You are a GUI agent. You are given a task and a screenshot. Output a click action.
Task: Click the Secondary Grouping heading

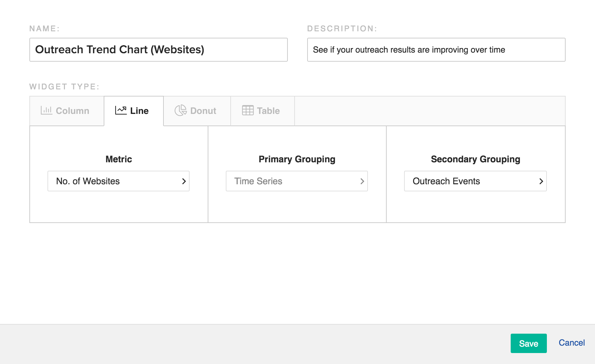(475, 159)
